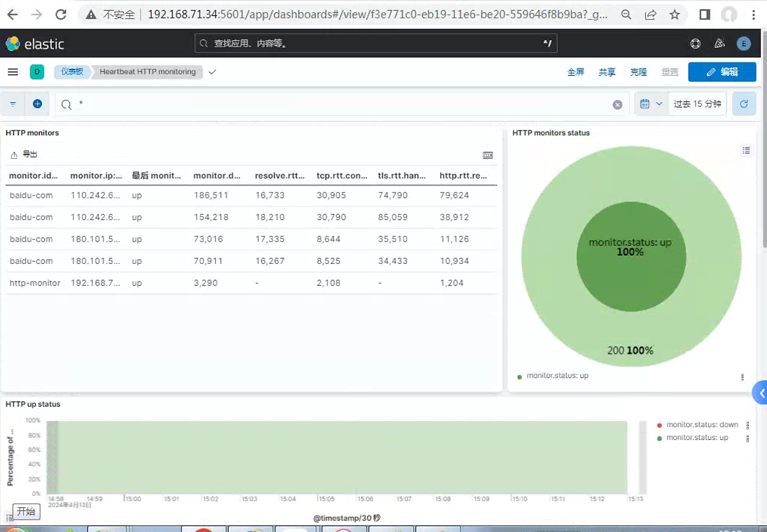767x532 pixels.
Task: Click the Heartbeat HTTP monitoring breadcrumb
Action: point(148,72)
